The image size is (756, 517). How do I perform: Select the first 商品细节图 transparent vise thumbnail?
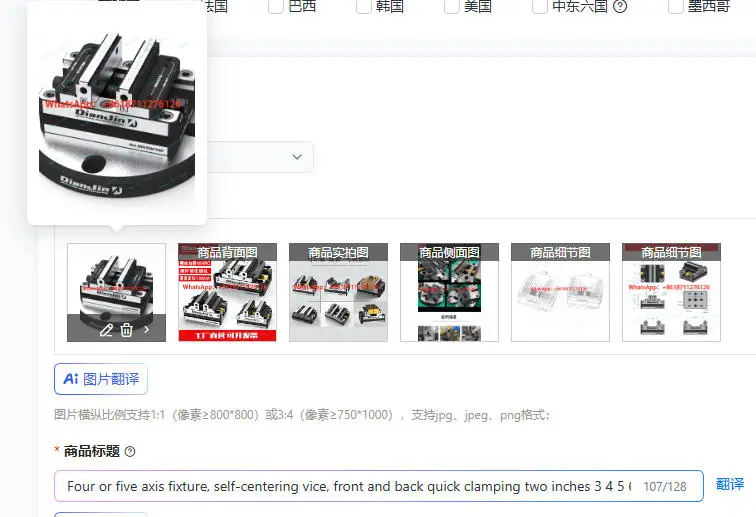(x=560, y=292)
